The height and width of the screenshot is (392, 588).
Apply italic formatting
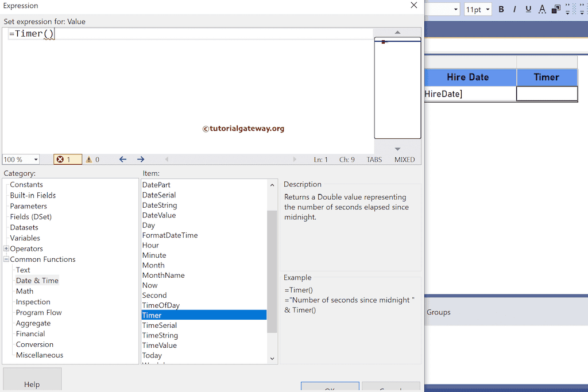[514, 9]
